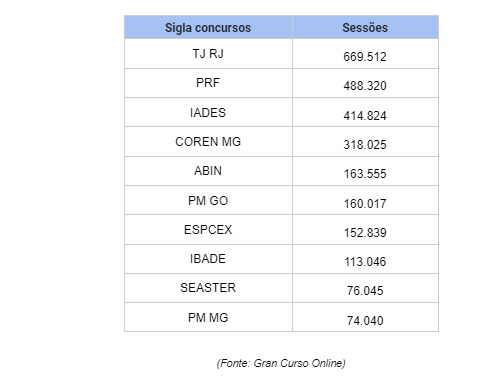Screen dimensions: 504x379
Task: Select the COREN MG cell
Action: (208, 142)
